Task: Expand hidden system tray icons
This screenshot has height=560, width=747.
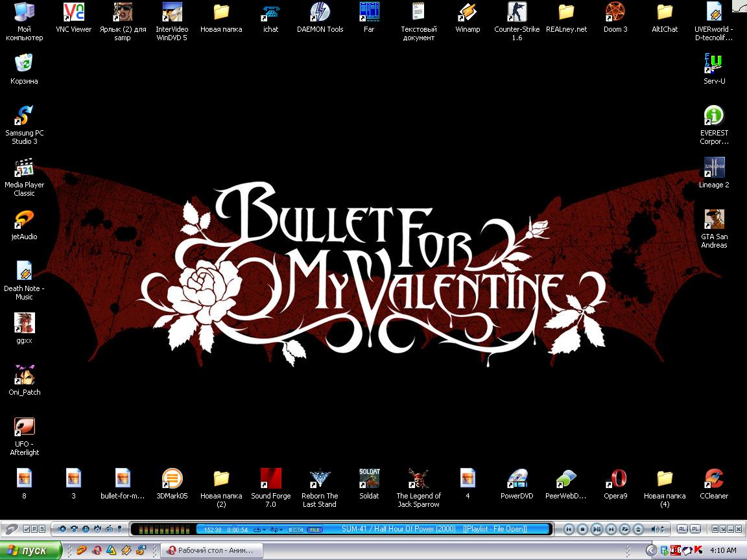Action: [651, 550]
